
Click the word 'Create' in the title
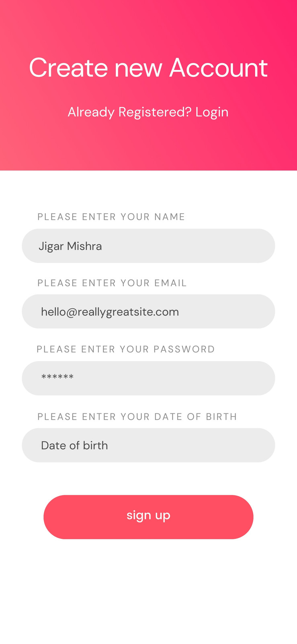click(68, 68)
